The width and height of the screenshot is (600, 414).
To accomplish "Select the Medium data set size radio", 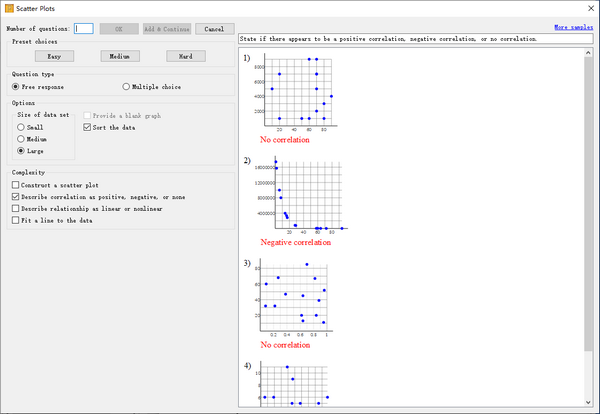I will coord(22,139).
